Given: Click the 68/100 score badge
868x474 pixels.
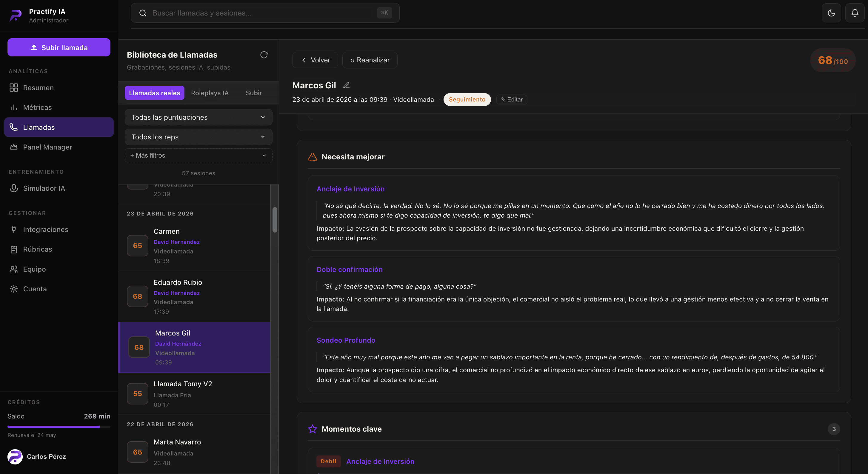Looking at the screenshot, I should coord(833,60).
